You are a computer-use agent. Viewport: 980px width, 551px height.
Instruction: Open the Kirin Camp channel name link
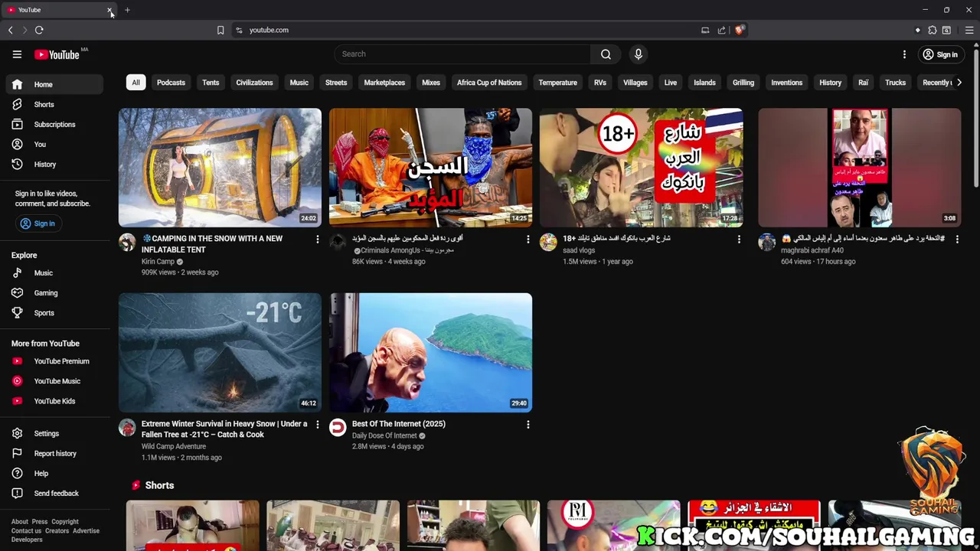click(158, 262)
